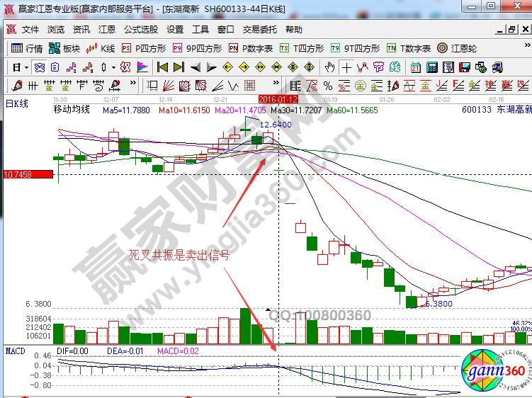Open the 窗口 menu
Viewport: 532px width, 398px height.
(x=226, y=30)
